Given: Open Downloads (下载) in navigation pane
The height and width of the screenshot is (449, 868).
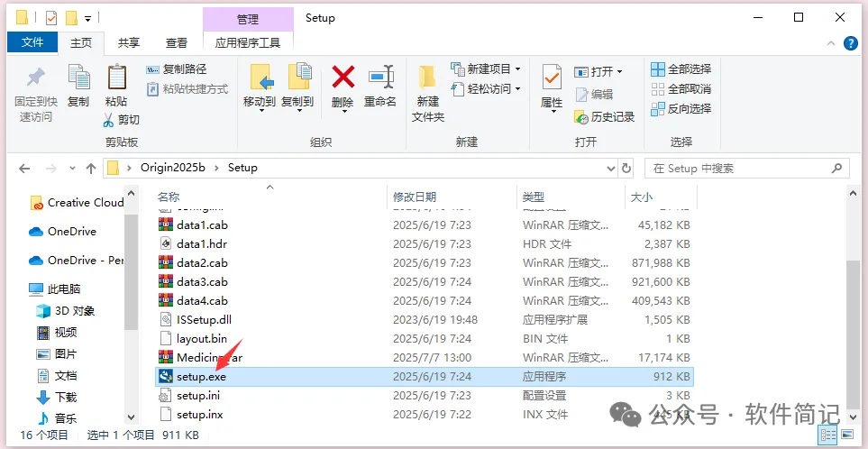Looking at the screenshot, I should 57,398.
